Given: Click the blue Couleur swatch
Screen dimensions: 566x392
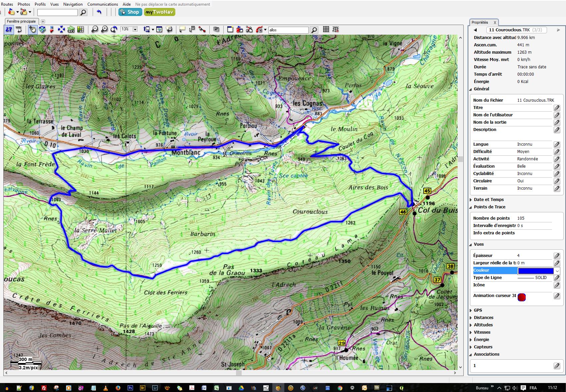Looking at the screenshot, I should pos(535,271).
